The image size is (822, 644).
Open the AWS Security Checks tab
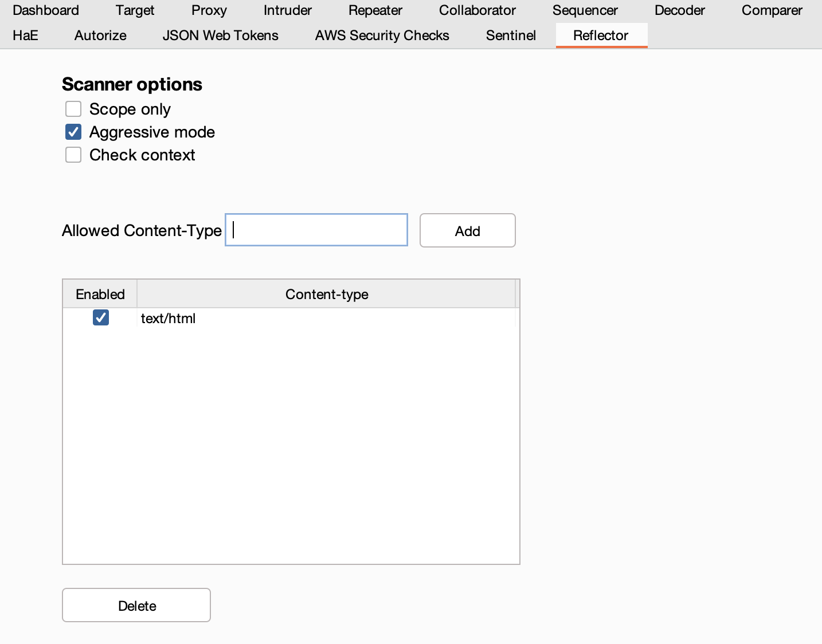pos(382,36)
